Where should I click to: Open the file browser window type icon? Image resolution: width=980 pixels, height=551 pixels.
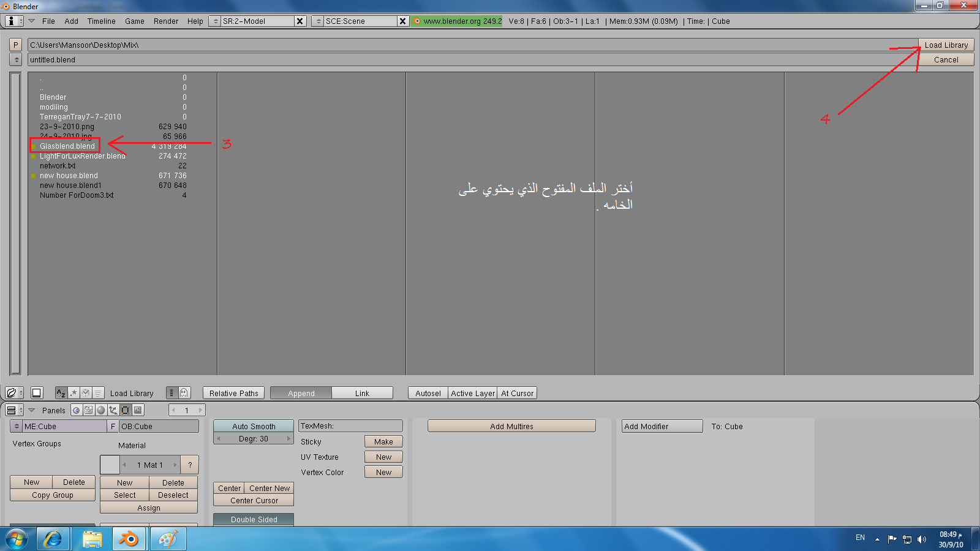click(13, 393)
